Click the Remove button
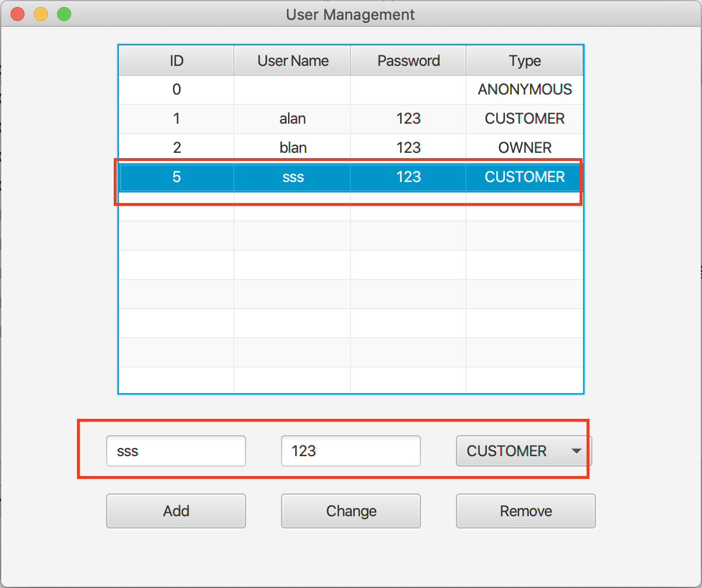 click(525, 511)
